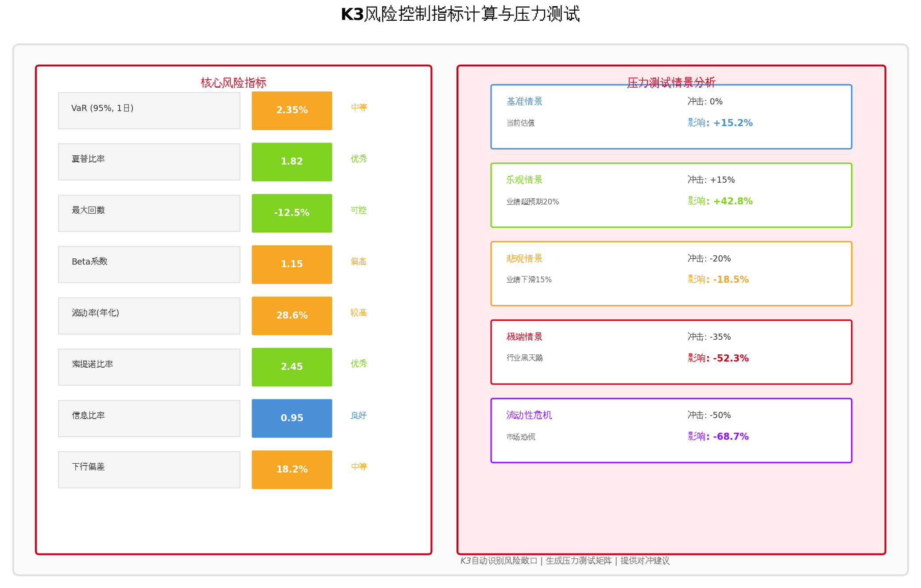
Task: Click the 信息比率 label box
Action: pyautogui.click(x=149, y=419)
